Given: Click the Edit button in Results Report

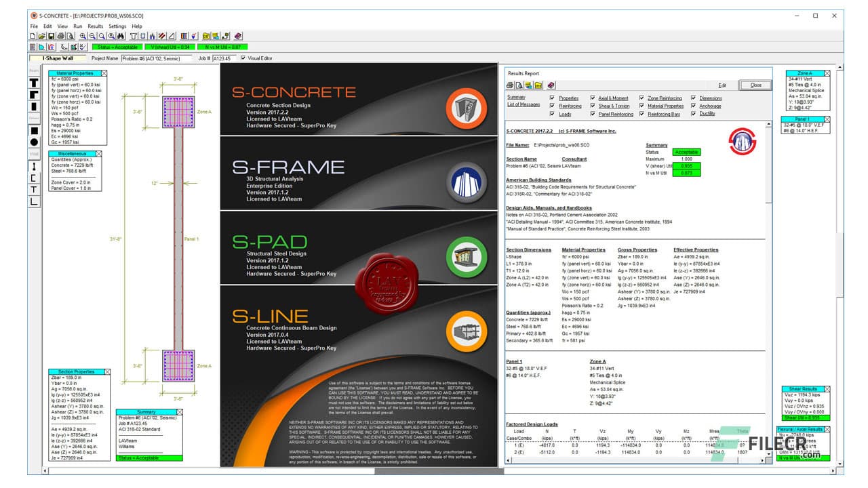Looking at the screenshot, I should tap(721, 84).
